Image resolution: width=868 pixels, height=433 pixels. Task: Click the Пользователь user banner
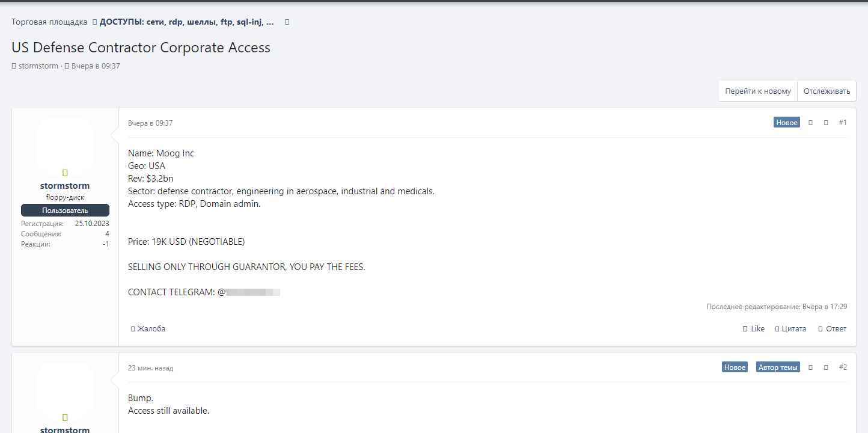click(65, 210)
